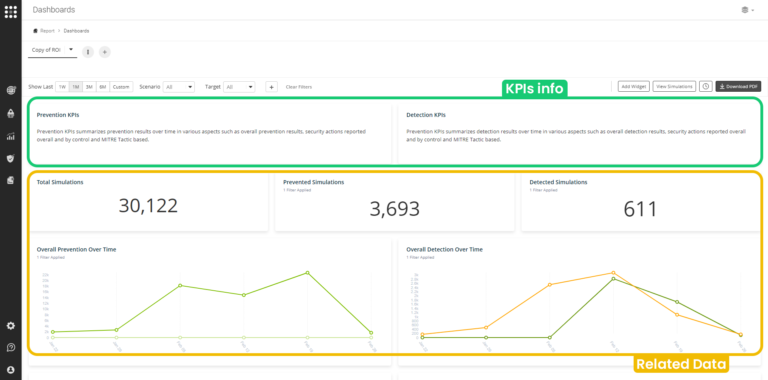Select the Copy of ROI dashboard tab

pyautogui.click(x=46, y=50)
